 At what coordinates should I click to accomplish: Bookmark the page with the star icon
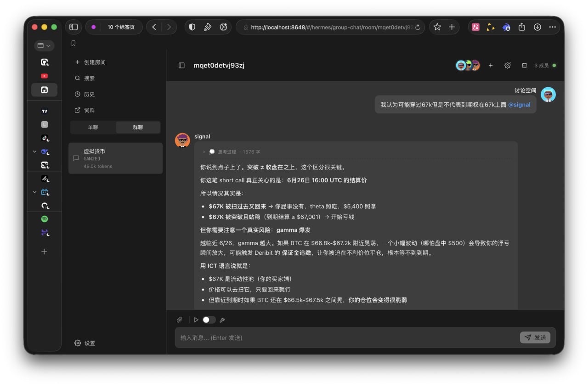click(437, 27)
